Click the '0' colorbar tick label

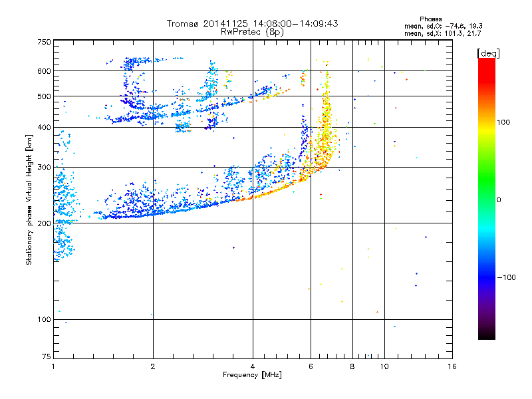tap(499, 200)
